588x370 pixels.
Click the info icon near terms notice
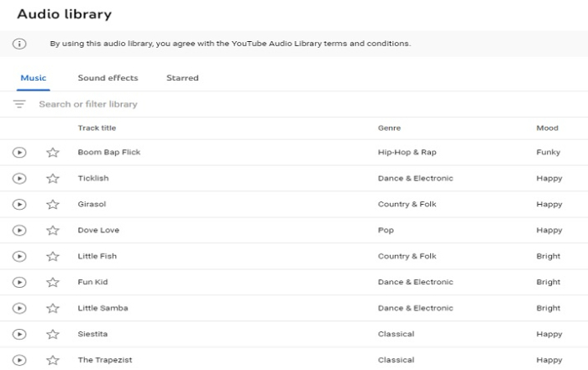[19, 44]
